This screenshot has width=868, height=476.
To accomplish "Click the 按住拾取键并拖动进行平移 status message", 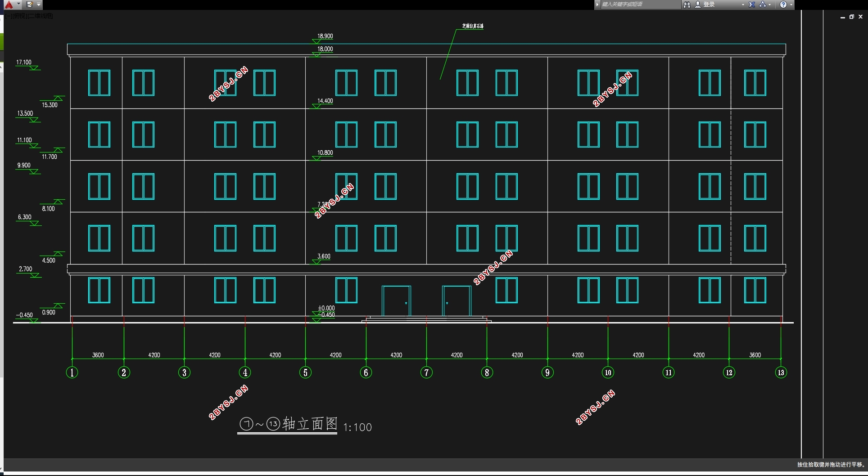I will tap(831, 464).
